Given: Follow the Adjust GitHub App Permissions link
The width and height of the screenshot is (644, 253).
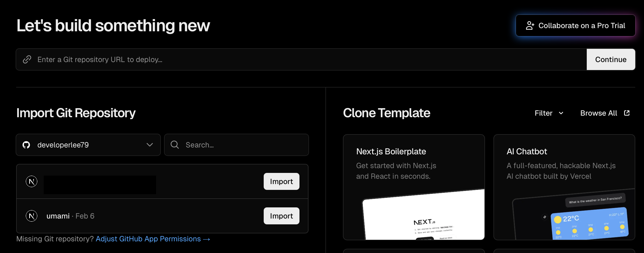Looking at the screenshot, I should pyautogui.click(x=153, y=239).
